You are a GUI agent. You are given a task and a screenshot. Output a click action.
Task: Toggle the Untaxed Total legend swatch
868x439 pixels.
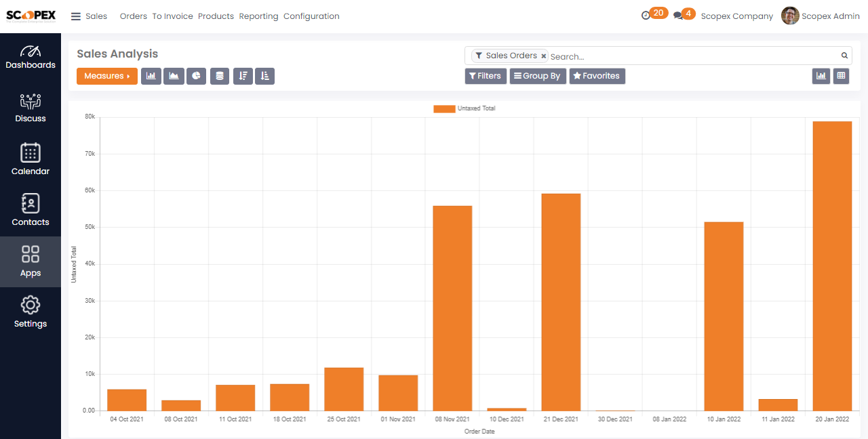pos(444,108)
